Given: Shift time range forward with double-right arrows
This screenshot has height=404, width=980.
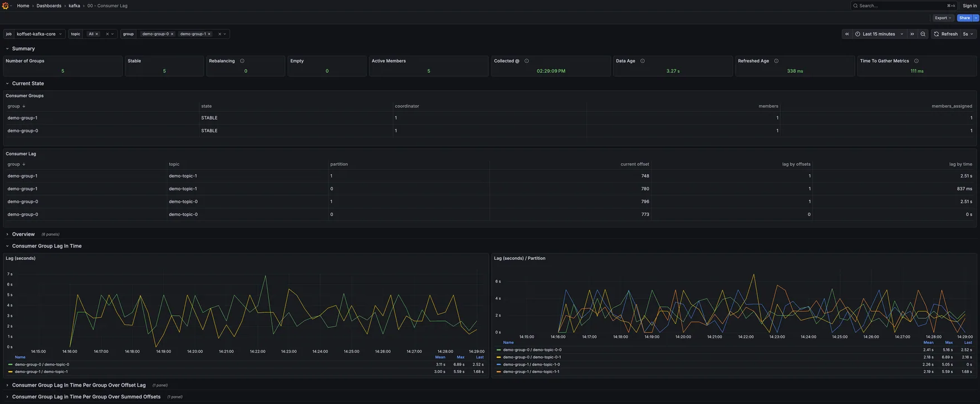Looking at the screenshot, I should (912, 34).
